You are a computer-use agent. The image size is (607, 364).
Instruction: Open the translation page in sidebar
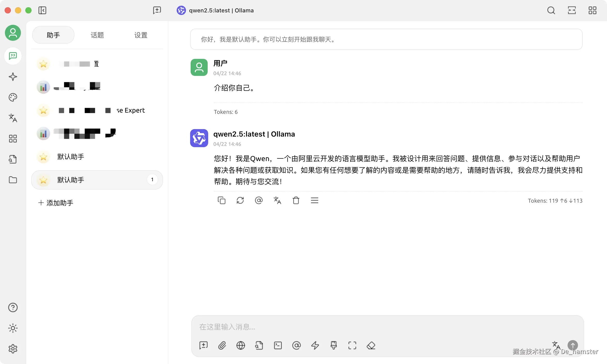coord(13,118)
